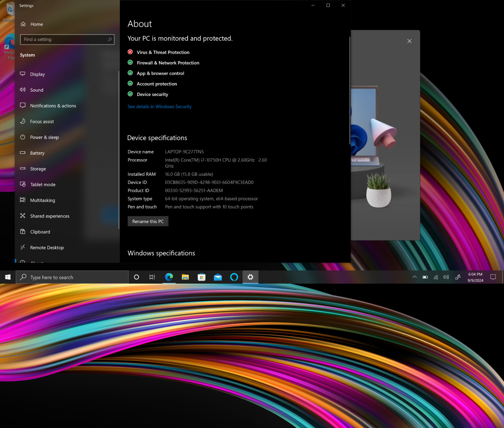Open Microsoft Store from the taskbar
Screen dimensions: 504x428
(x=202, y=277)
